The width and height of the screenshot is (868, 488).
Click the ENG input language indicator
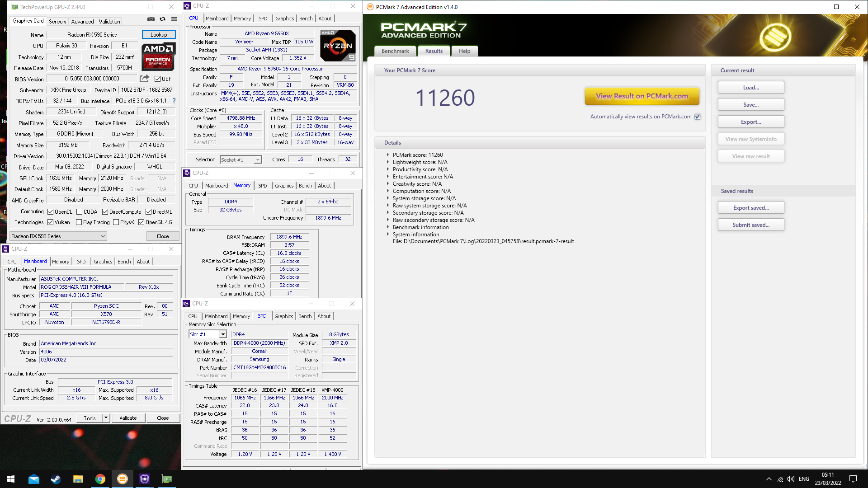[x=804, y=479]
